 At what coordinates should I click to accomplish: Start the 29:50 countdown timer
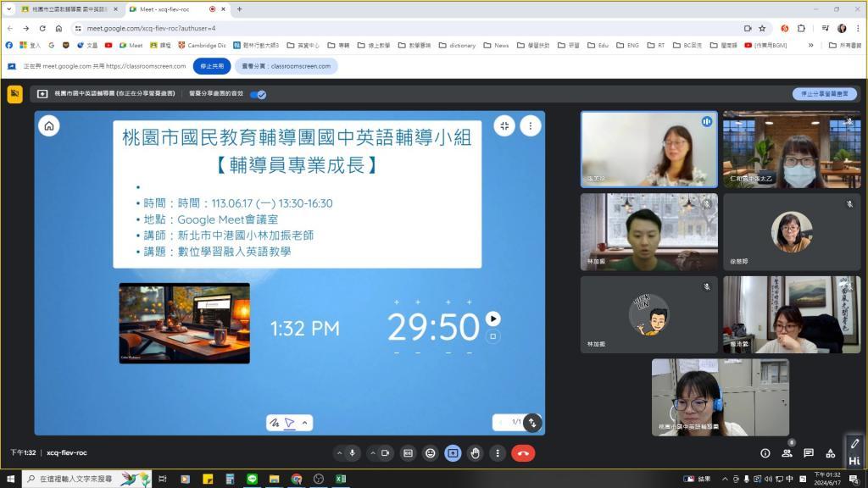(x=493, y=319)
